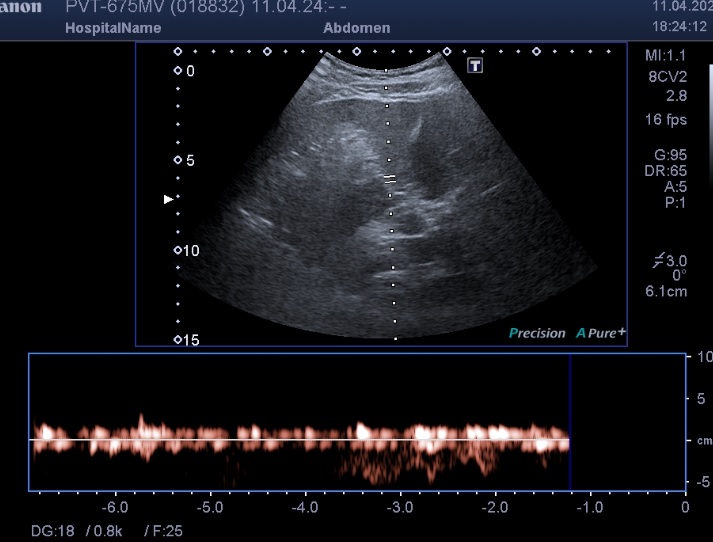Click the 10 cm depth scale marker
This screenshot has width=713, height=542.
pos(178,250)
